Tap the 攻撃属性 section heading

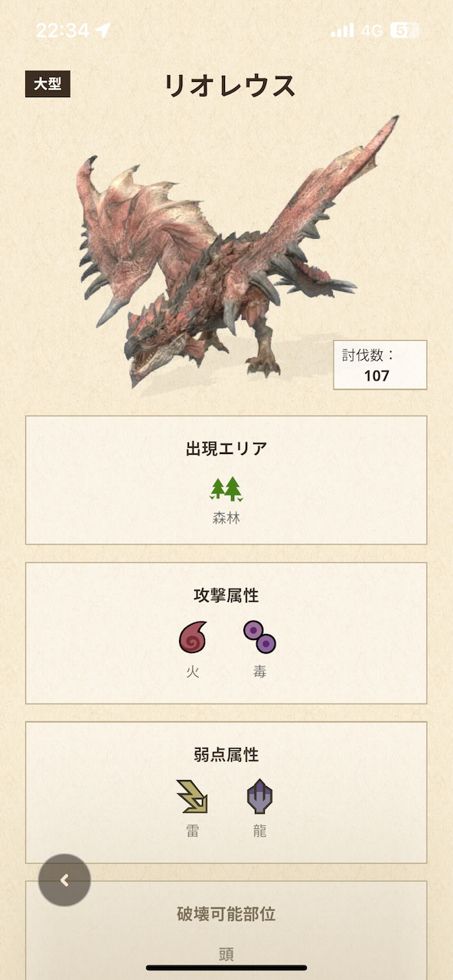pos(226,596)
